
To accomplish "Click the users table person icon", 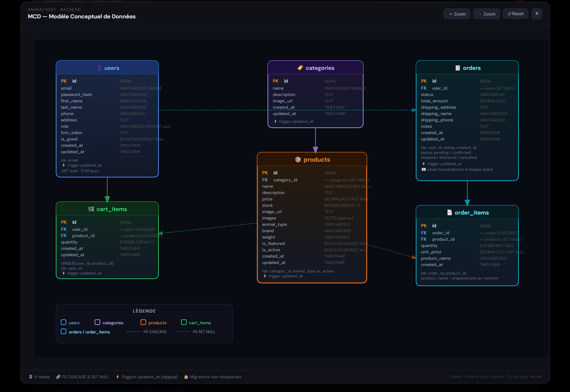I will coord(99,68).
